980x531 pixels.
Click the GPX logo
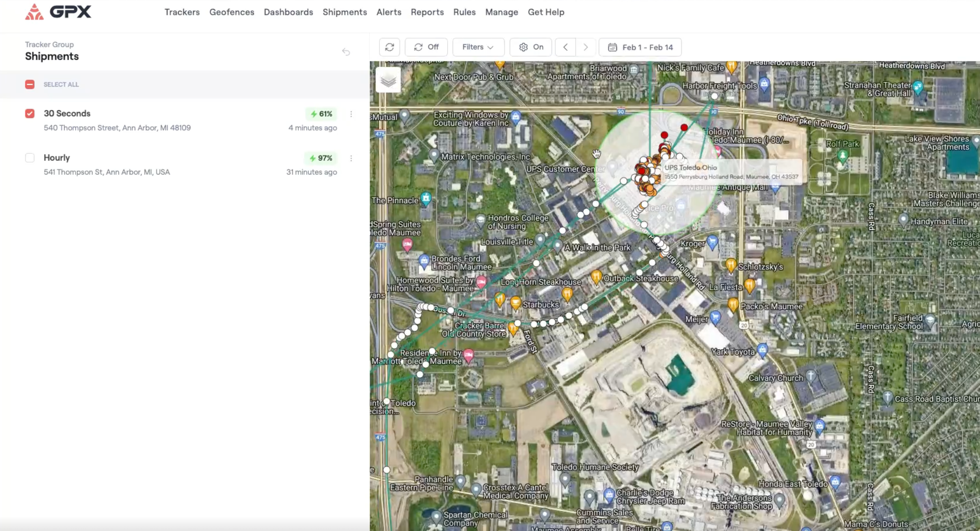pyautogui.click(x=58, y=12)
